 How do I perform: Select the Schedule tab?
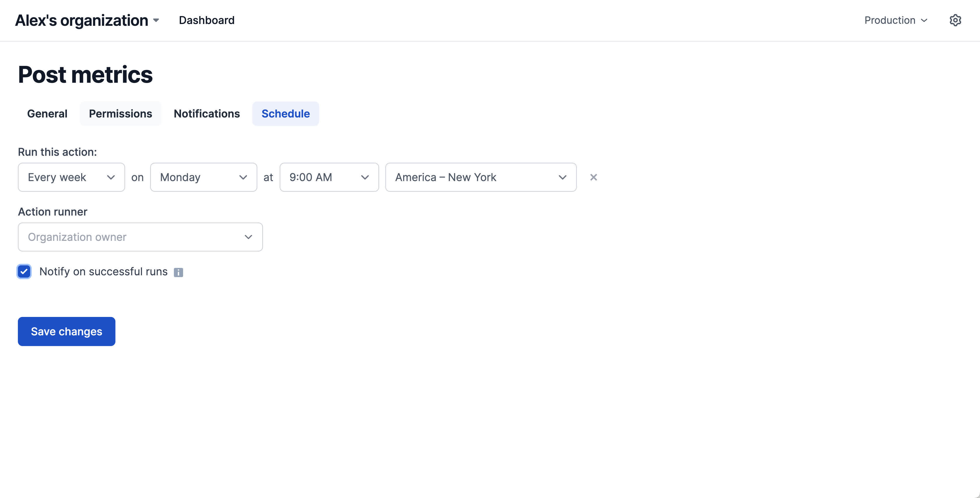click(285, 114)
